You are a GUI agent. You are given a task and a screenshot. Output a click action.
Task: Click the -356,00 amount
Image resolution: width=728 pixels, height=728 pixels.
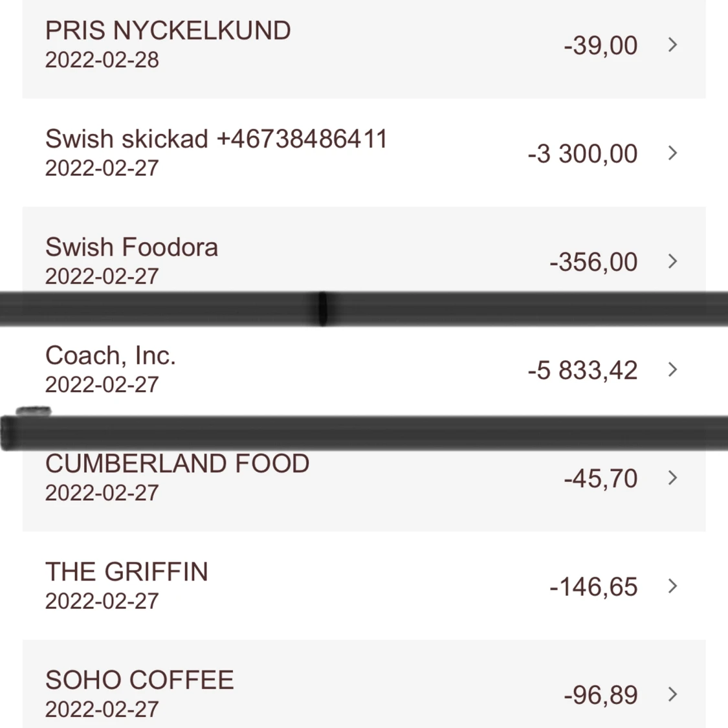pyautogui.click(x=593, y=262)
